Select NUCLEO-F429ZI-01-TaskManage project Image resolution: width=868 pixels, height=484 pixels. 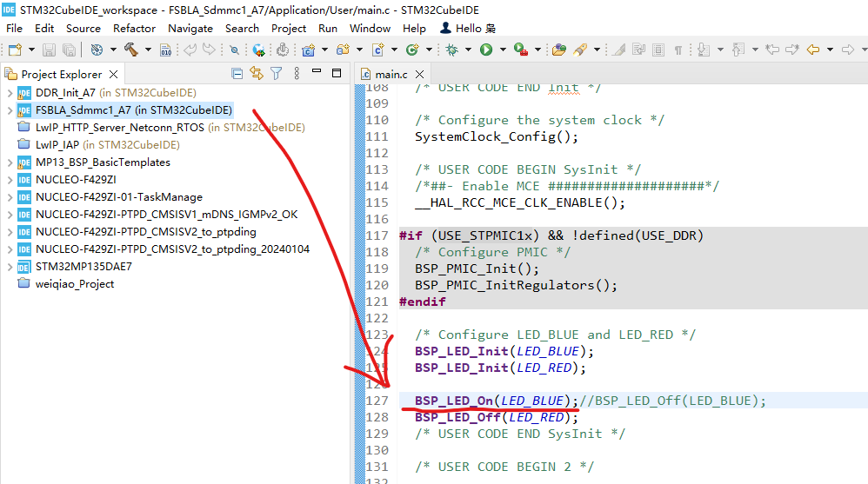pos(119,197)
